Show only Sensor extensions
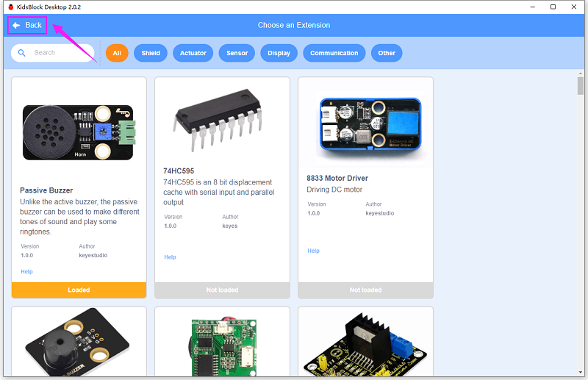The width and height of the screenshot is (588, 380). pyautogui.click(x=237, y=53)
